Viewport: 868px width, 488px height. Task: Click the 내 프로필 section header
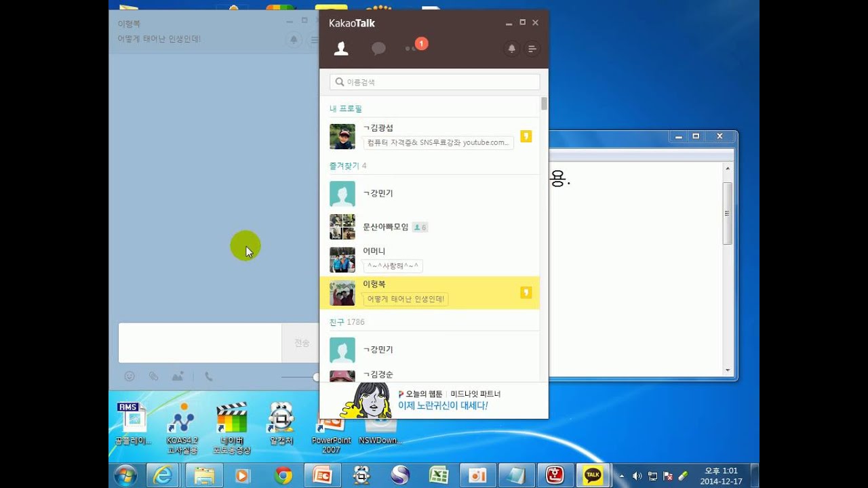click(x=346, y=108)
